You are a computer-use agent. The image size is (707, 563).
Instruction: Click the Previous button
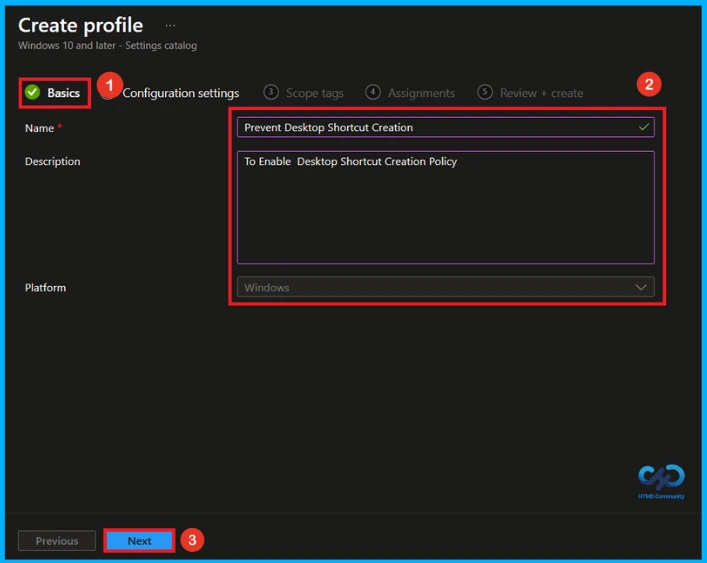coord(57,540)
